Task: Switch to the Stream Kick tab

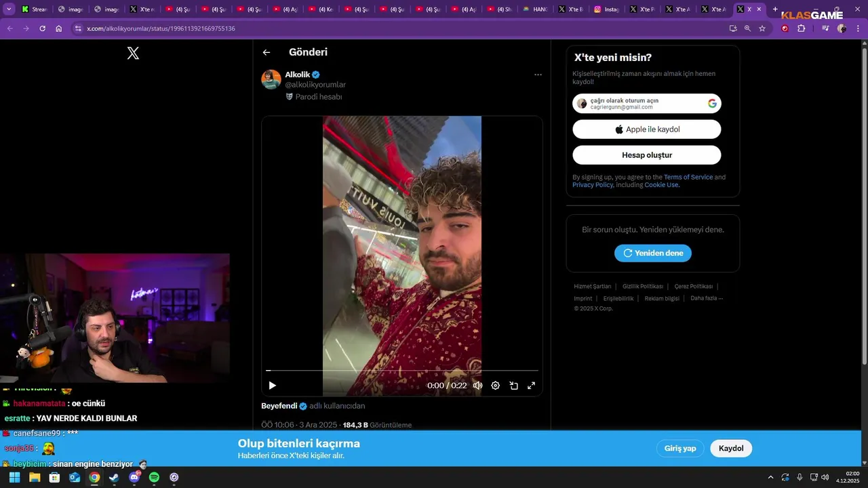Action: (x=35, y=9)
